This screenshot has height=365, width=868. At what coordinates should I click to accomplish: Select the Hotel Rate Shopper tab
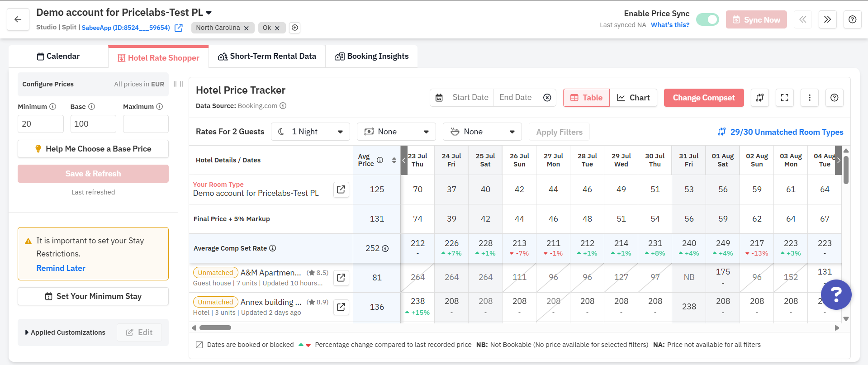(x=158, y=57)
